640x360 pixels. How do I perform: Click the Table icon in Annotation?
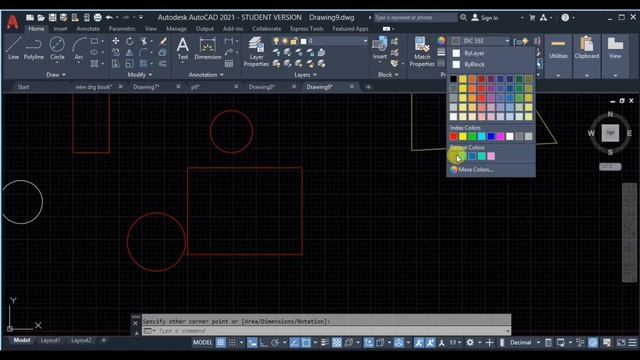point(229,64)
